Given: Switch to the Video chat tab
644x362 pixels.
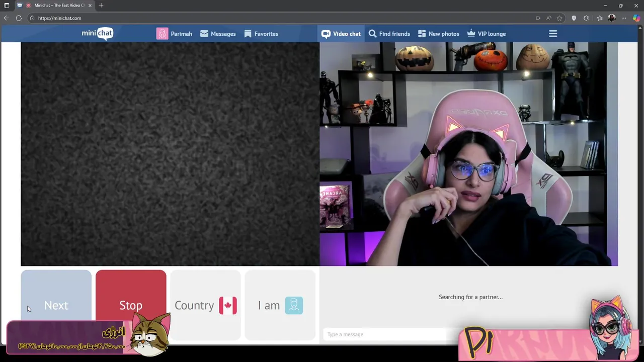Looking at the screenshot, I should point(341,34).
